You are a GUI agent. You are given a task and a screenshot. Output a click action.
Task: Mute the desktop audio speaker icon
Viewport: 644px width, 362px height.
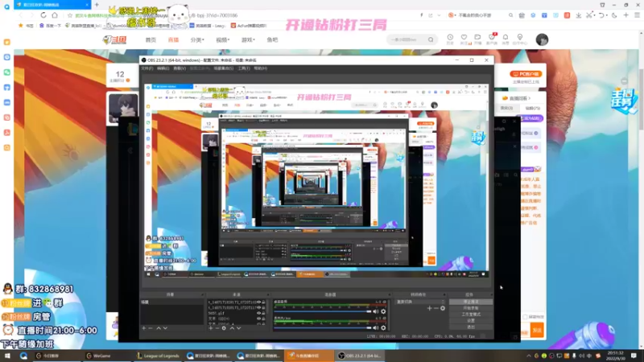click(x=375, y=311)
